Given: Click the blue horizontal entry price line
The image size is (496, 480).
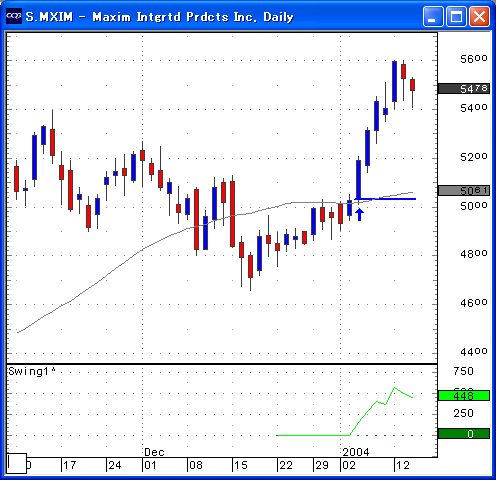Looking at the screenshot, I should tap(386, 199).
